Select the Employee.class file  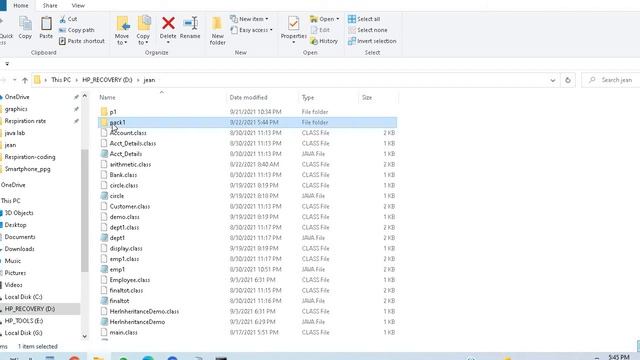point(247,280)
